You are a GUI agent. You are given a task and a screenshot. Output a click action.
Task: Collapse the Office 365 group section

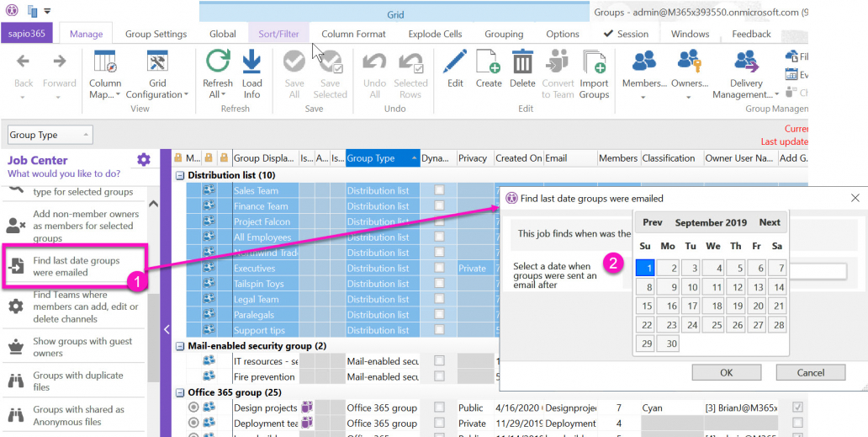point(180,392)
